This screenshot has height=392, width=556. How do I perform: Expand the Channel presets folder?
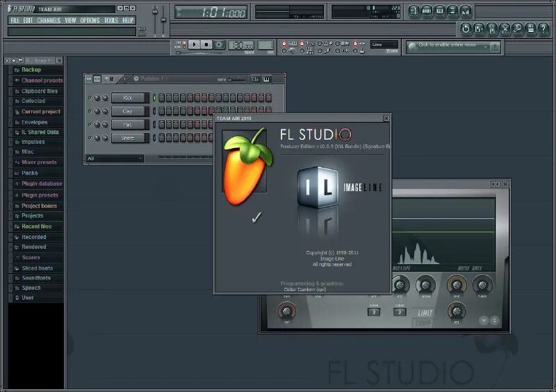coord(35,81)
